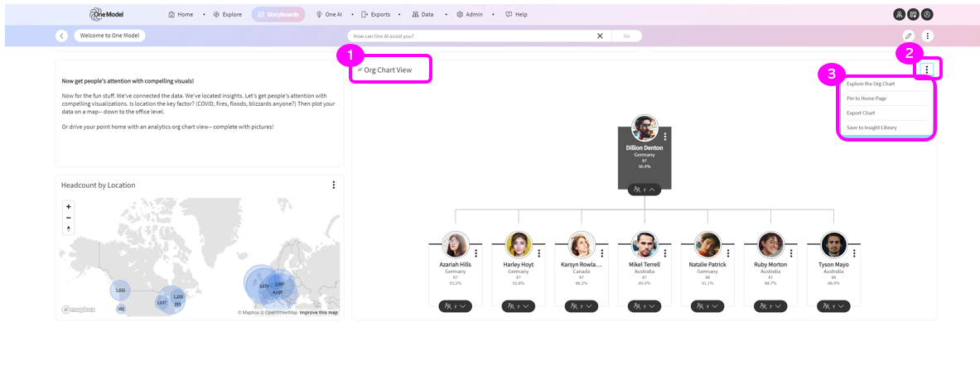Click the Mikel Terrell name text
Viewport: 980px width, 365px height.
click(x=644, y=265)
